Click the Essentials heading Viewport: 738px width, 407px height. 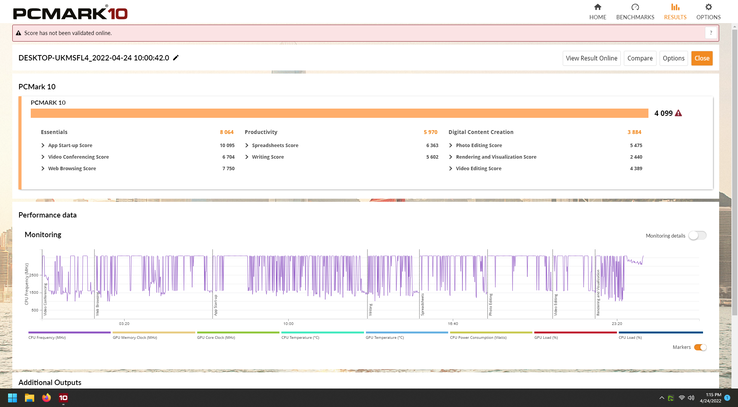pyautogui.click(x=54, y=132)
